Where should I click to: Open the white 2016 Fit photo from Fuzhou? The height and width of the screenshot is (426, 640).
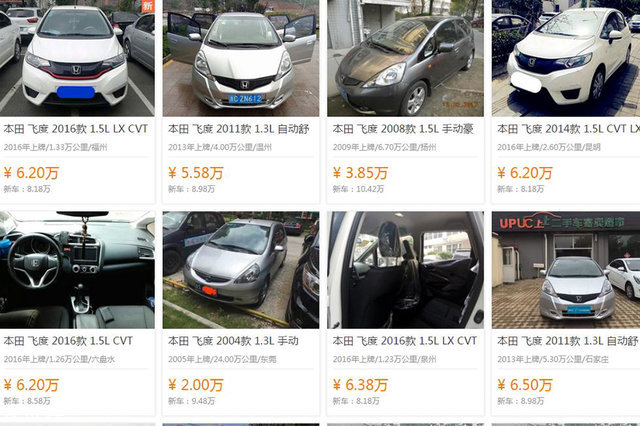pyautogui.click(x=77, y=58)
